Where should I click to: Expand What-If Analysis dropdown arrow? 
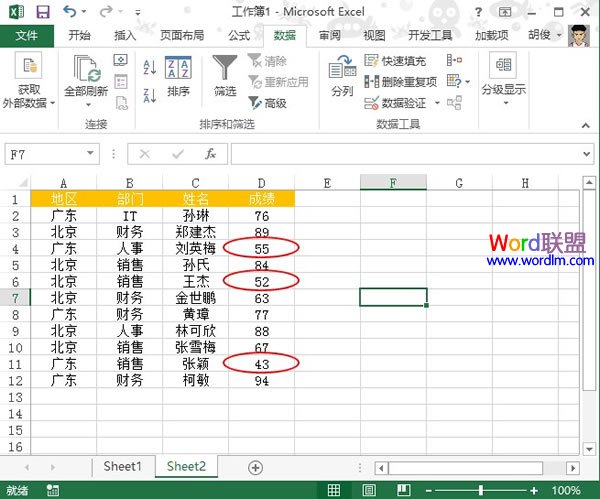[x=468, y=82]
